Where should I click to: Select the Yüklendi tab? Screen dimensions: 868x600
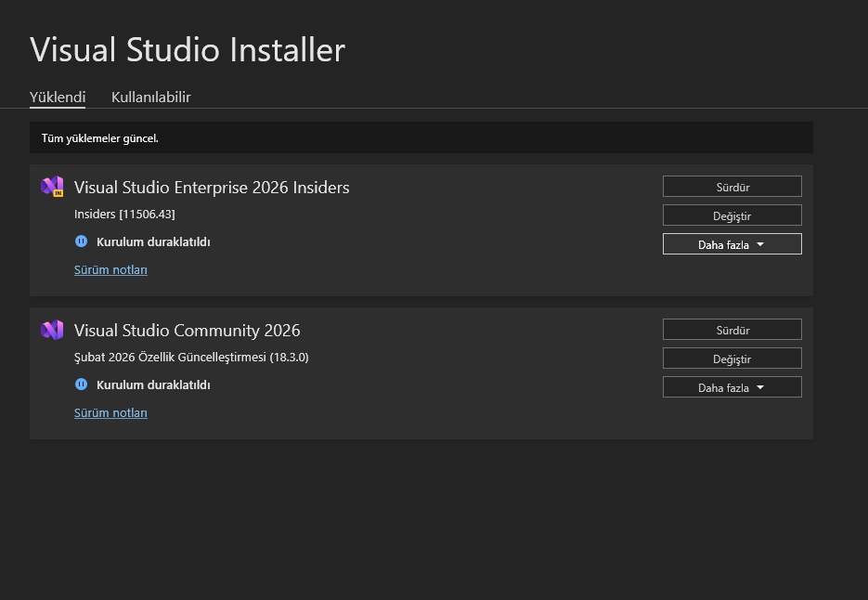[x=58, y=97]
